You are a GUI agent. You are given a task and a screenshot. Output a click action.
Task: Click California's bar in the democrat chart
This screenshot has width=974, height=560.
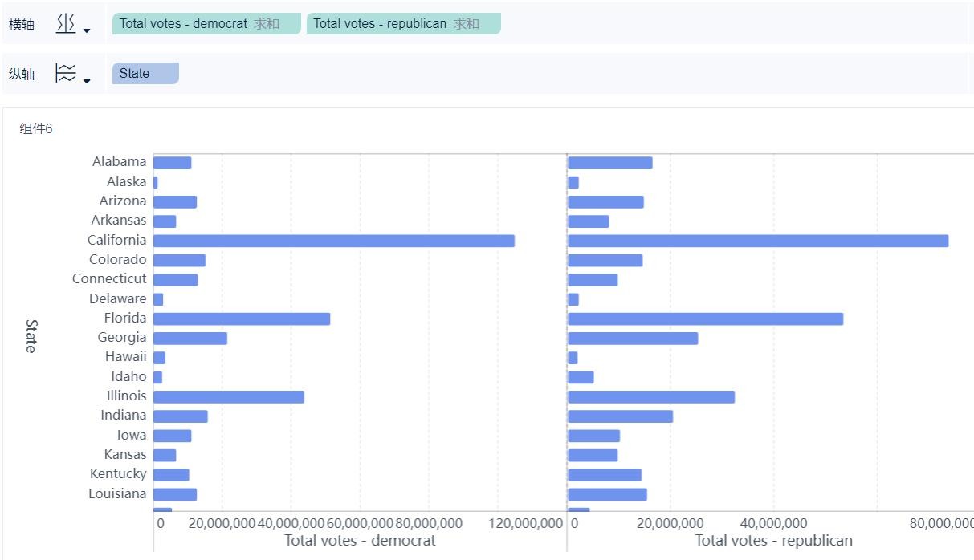[333, 241]
